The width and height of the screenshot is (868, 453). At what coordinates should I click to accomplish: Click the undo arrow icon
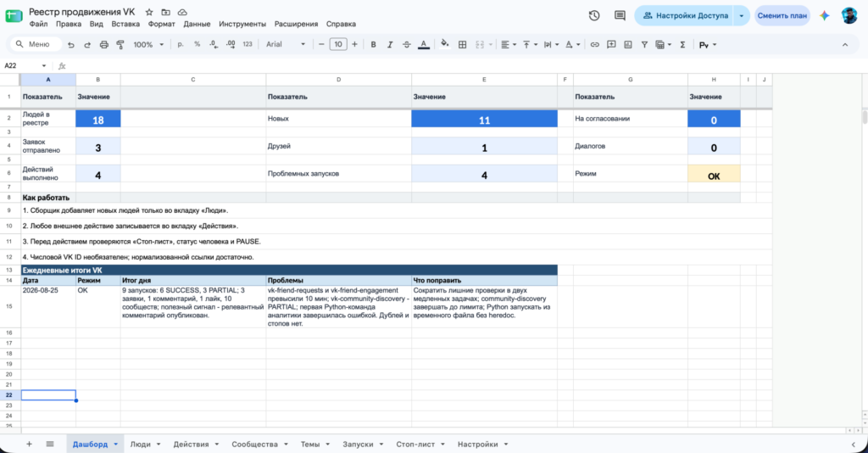[x=71, y=45]
